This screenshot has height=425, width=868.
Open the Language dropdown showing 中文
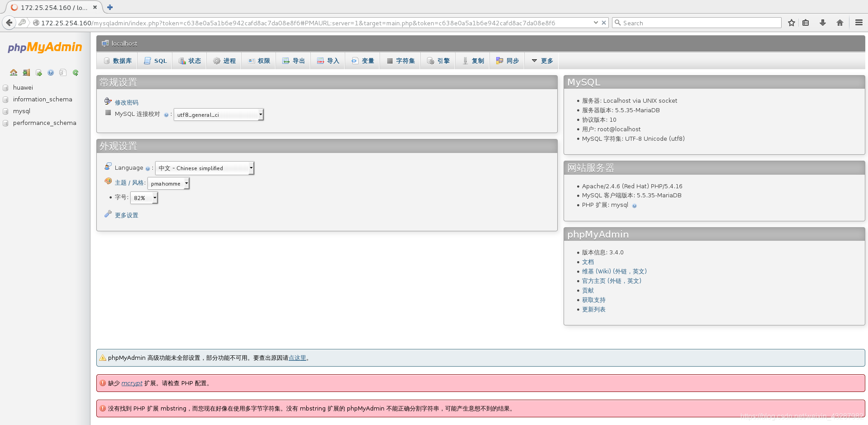pyautogui.click(x=204, y=168)
